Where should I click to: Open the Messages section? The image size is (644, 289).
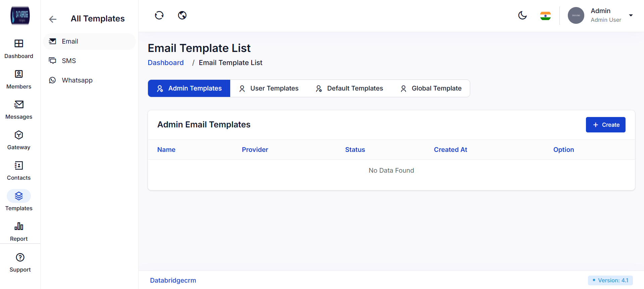pos(19,105)
